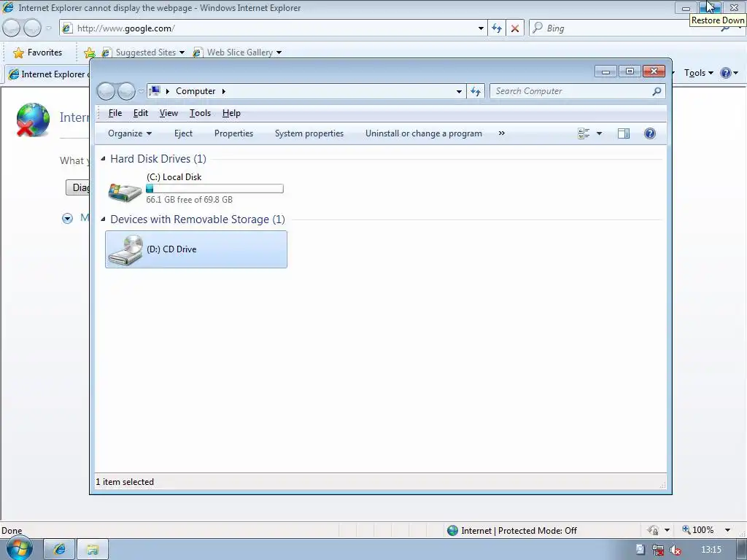Open the IE address bar dropdown
This screenshot has width=747, height=560.
click(x=481, y=28)
